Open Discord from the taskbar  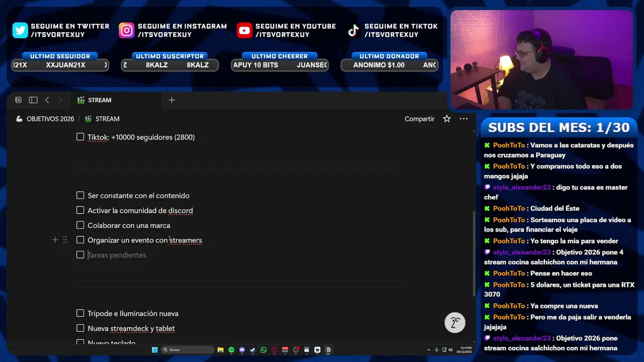242,350
